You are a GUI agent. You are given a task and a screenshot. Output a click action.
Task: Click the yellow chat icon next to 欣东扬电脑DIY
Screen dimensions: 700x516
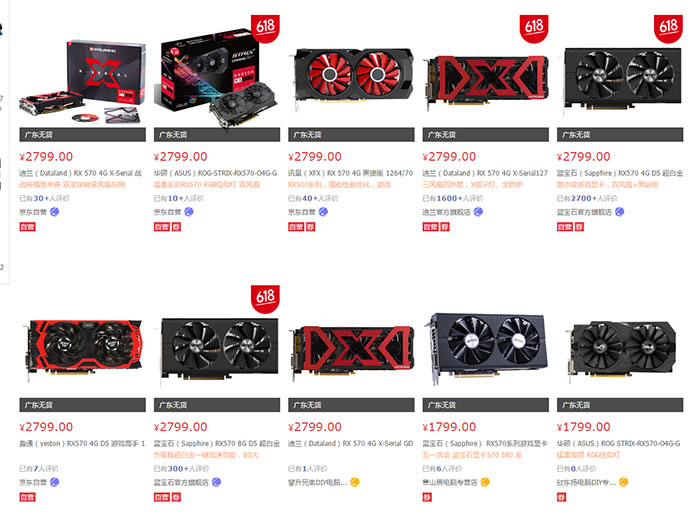pyautogui.click(x=624, y=482)
